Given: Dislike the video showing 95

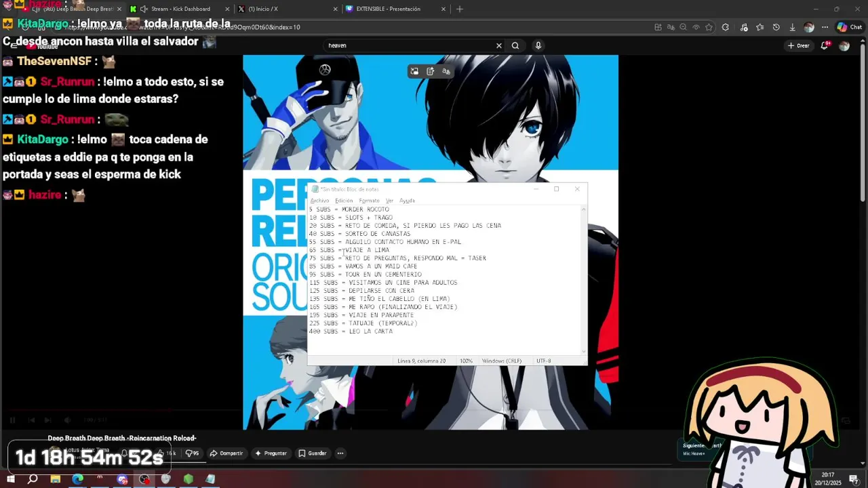Looking at the screenshot, I should (x=193, y=453).
